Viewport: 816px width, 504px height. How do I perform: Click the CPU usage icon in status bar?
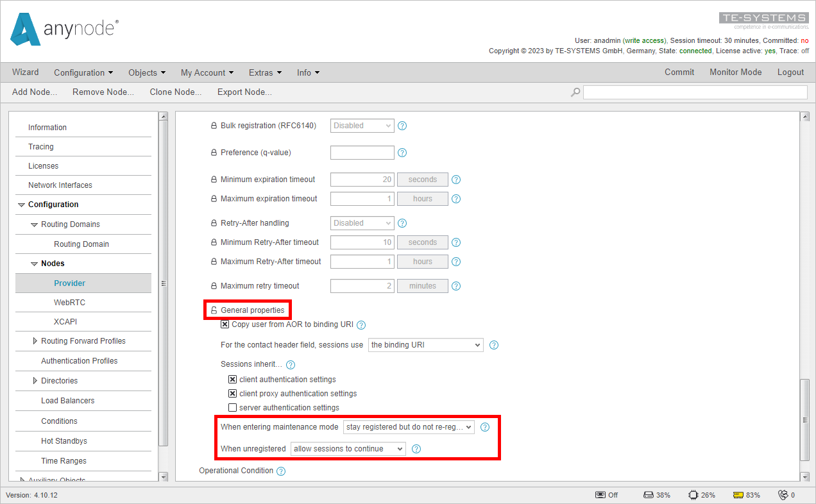click(692, 494)
